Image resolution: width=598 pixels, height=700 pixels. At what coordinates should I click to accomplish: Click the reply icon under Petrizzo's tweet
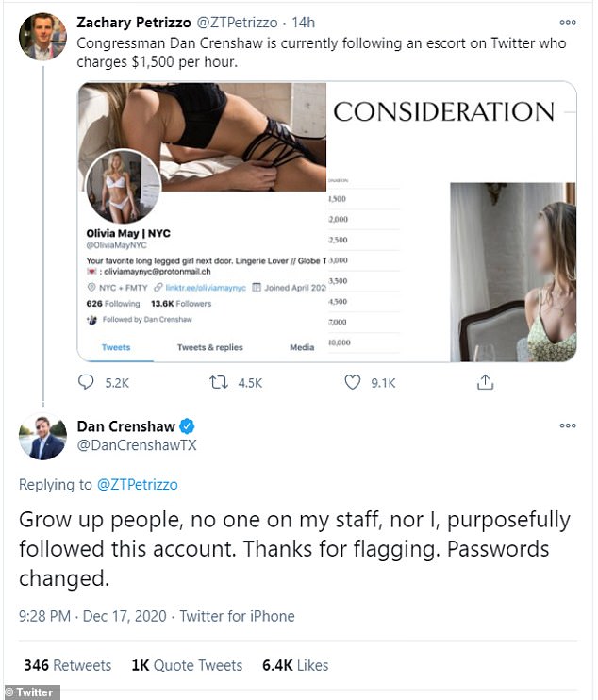point(86,382)
